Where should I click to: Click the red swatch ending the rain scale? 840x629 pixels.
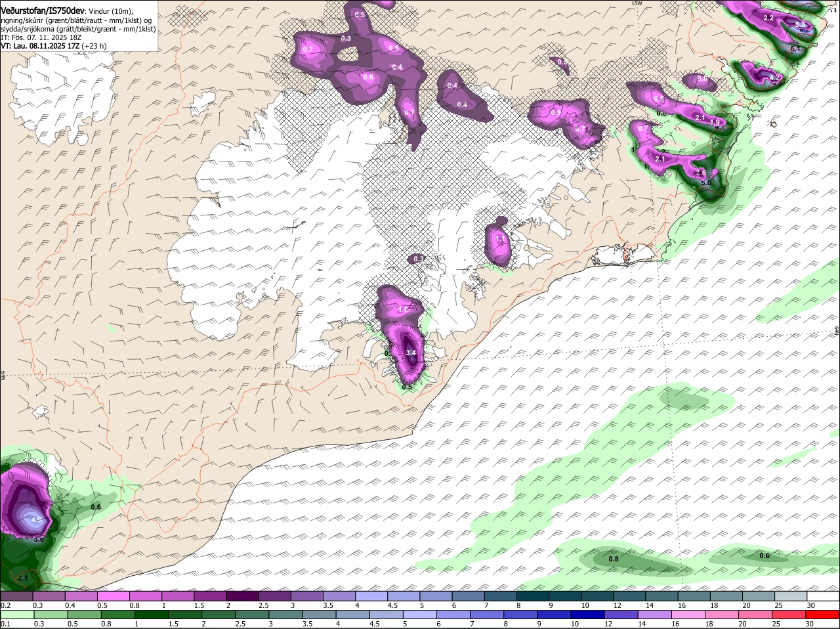pos(823,615)
